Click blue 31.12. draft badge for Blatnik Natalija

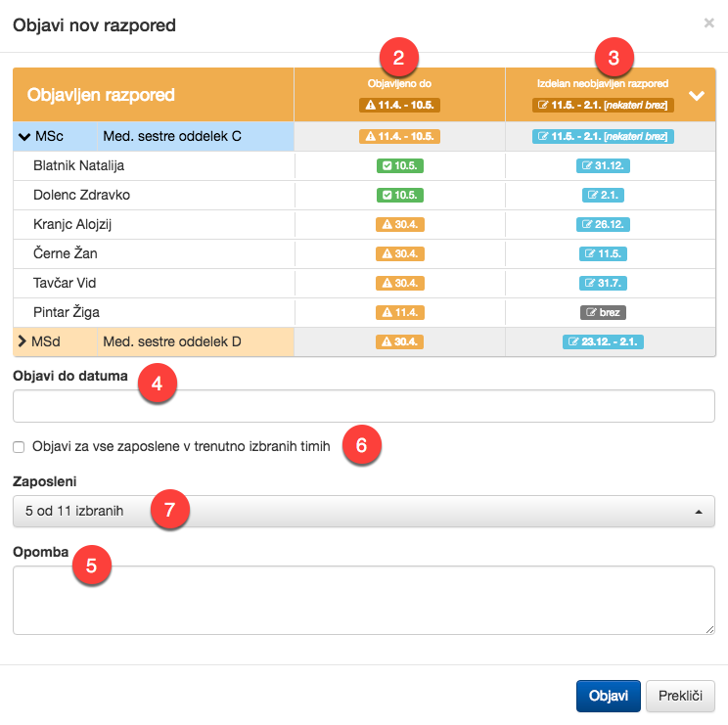tap(603, 166)
